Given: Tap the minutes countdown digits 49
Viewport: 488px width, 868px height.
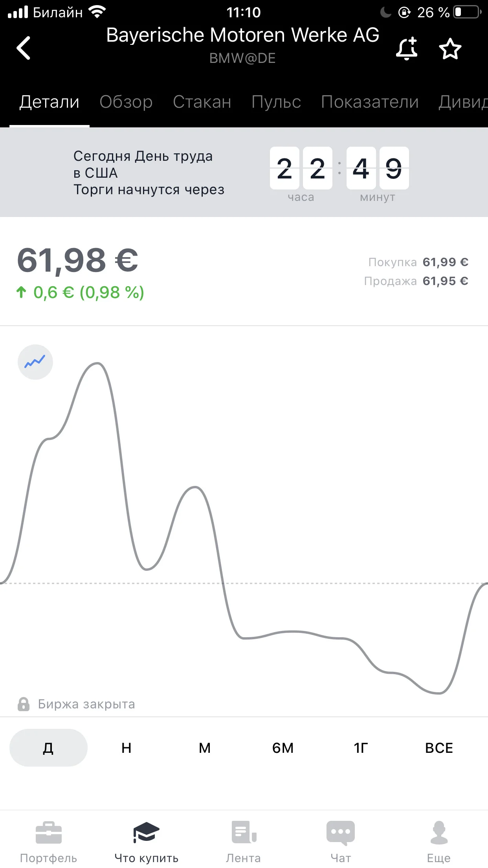Looking at the screenshot, I should click(x=378, y=168).
